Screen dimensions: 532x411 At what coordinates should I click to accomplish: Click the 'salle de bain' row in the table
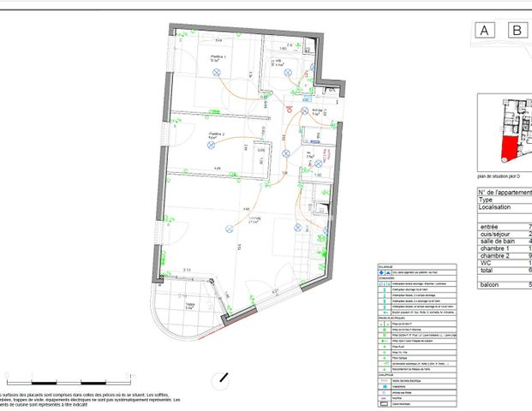[x=505, y=241]
